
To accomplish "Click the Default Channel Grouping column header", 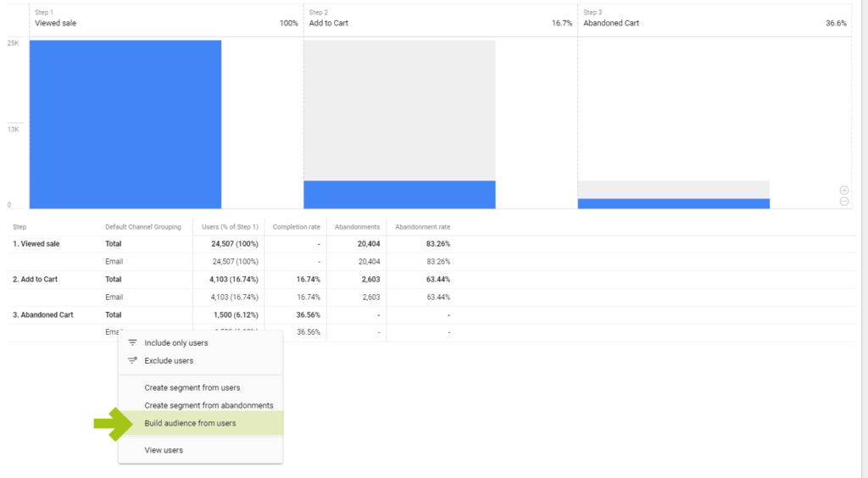I will point(142,227).
